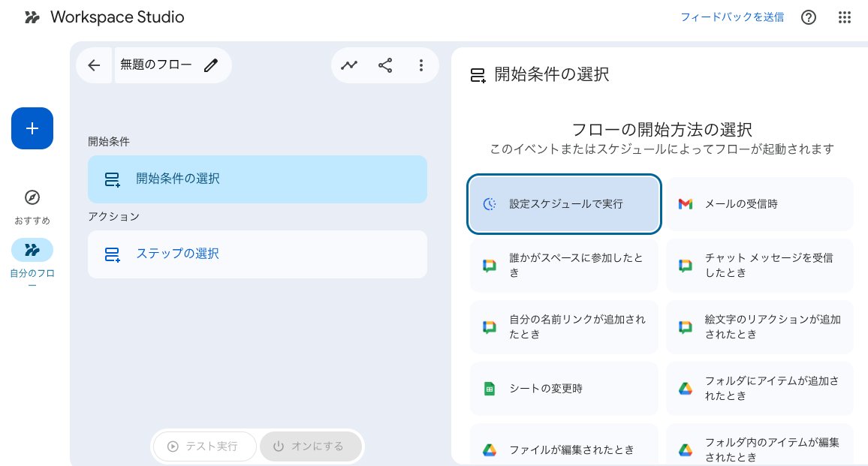Viewport: 868px width, 466px height.
Task: Click the フローの開始方法の選択 heading
Action: point(662,130)
